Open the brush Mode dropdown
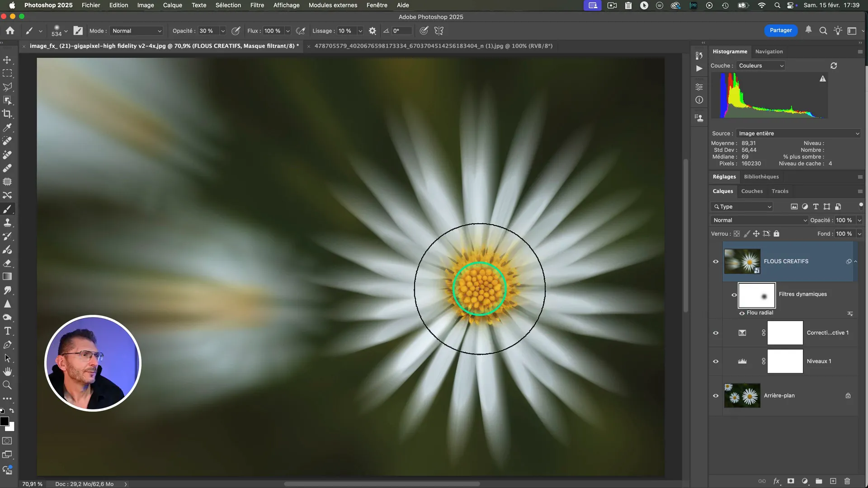This screenshot has height=488, width=868. coord(137,31)
